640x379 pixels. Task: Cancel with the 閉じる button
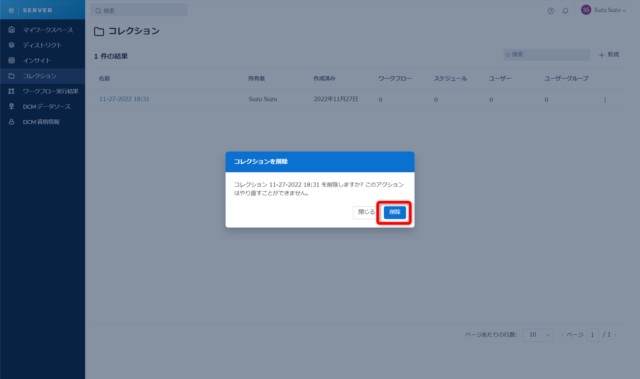(366, 212)
